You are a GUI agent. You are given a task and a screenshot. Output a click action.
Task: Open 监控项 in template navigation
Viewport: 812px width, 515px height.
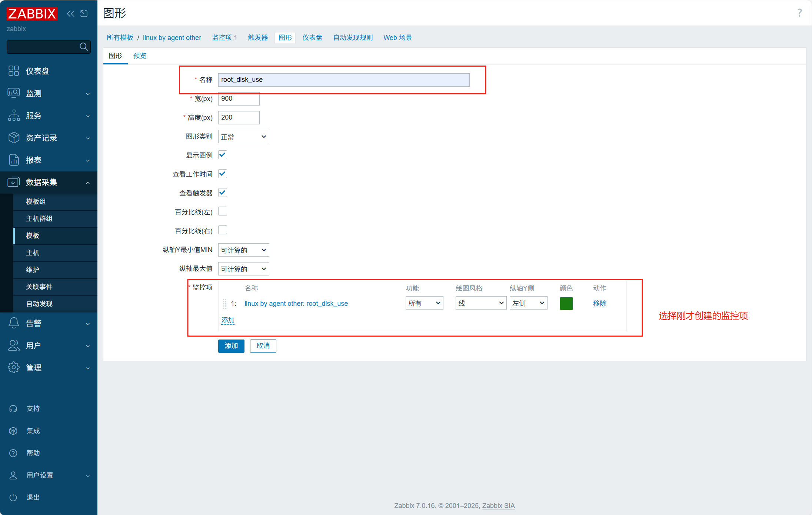pos(222,37)
